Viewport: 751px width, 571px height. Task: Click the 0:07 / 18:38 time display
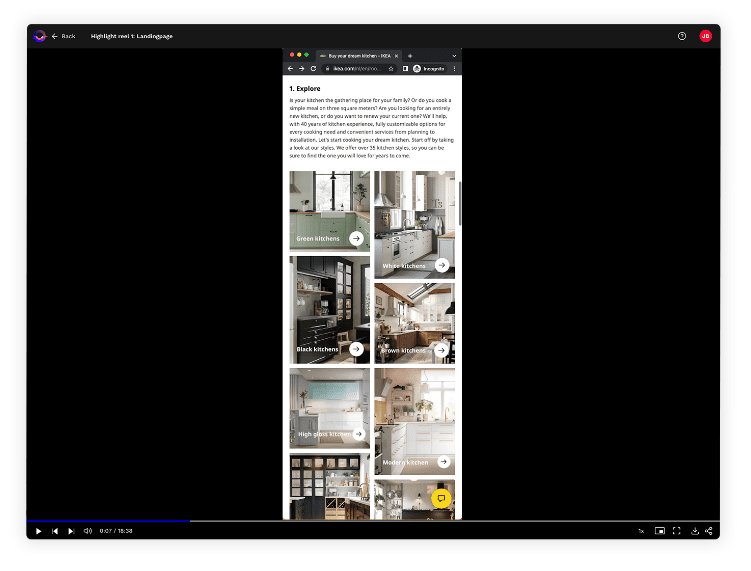pyautogui.click(x=116, y=531)
